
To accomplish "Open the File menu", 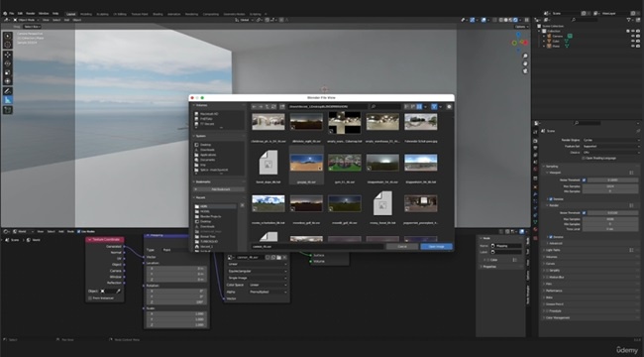I will (11, 14).
